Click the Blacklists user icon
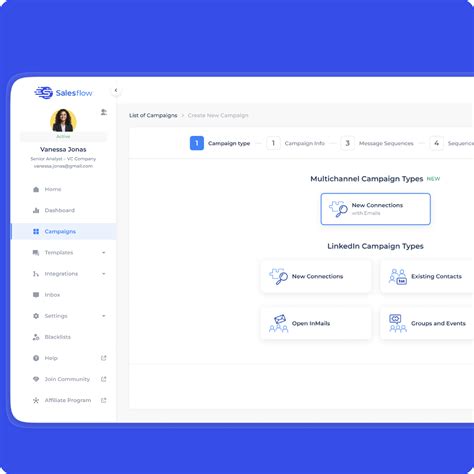Image resolution: width=474 pixels, height=474 pixels. (36, 337)
